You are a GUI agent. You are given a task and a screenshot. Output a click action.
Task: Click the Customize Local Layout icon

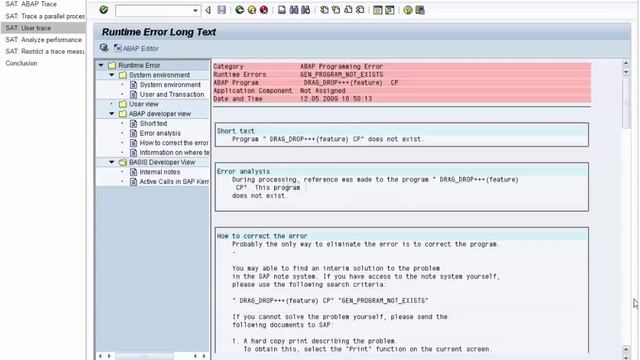point(420,10)
